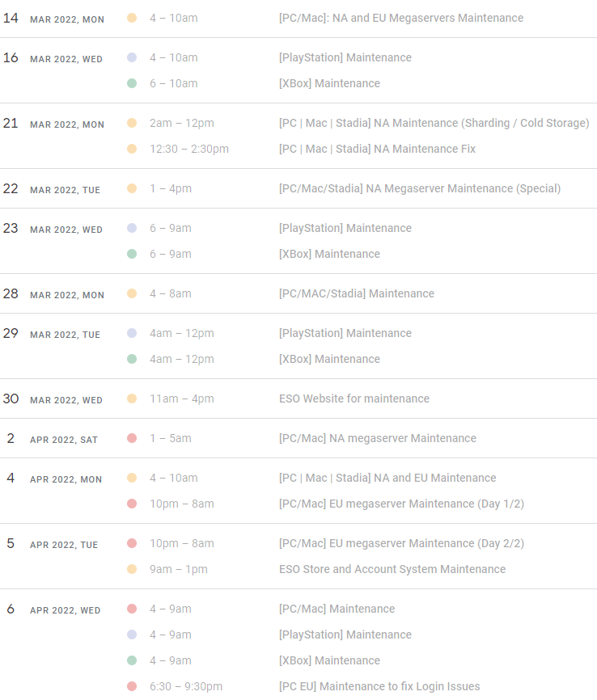Click lavender dot beside 6 Apr PlayStation
Viewport: 597px width, 700px height.
click(x=132, y=635)
